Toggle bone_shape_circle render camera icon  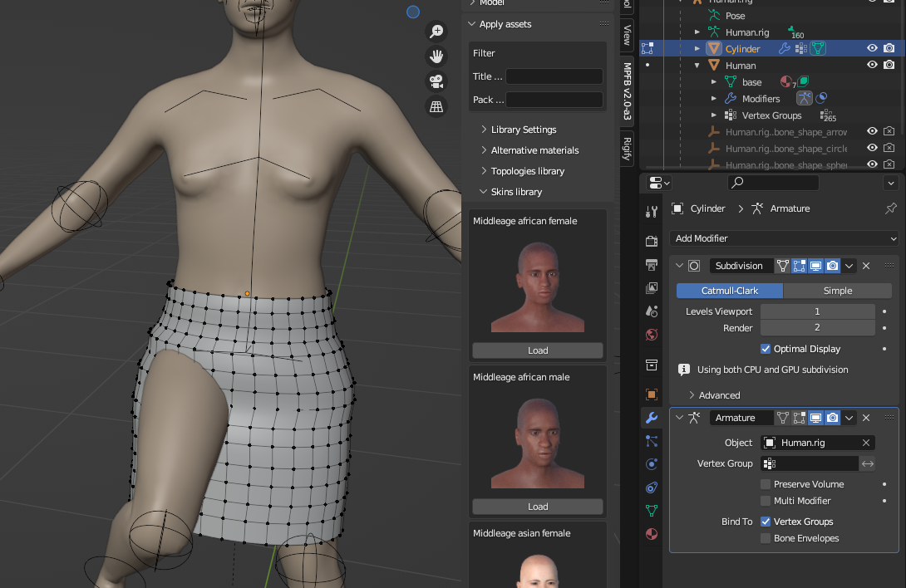point(889,148)
